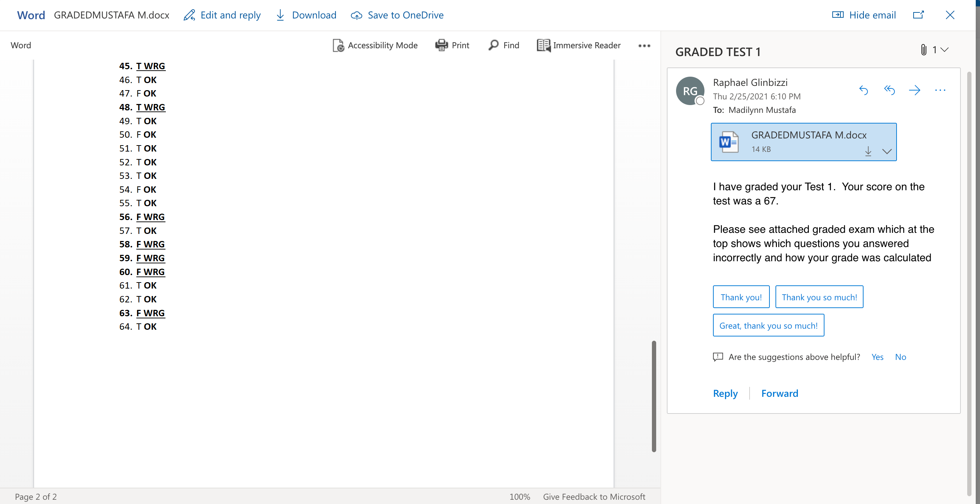Expand attachment card options chevron
Viewport: 980px width, 504px height.
(x=887, y=152)
